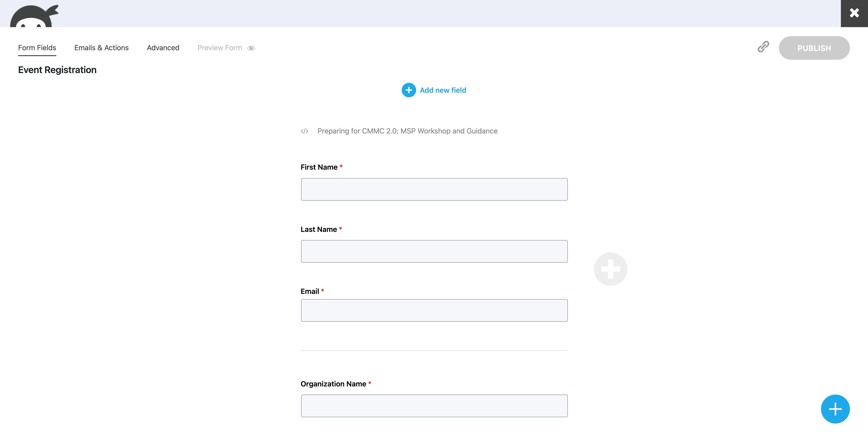Image resolution: width=868 pixels, height=438 pixels.
Task: Click the Organization Name input field
Action: pos(434,406)
